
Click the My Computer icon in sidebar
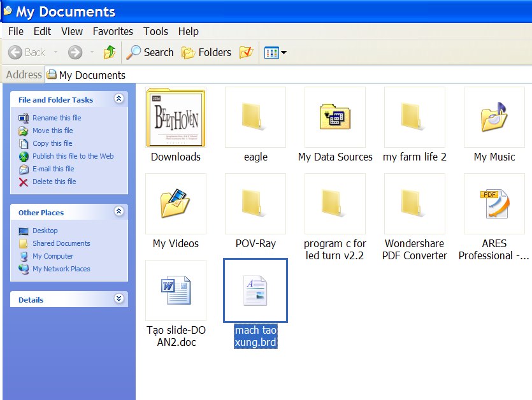click(24, 257)
